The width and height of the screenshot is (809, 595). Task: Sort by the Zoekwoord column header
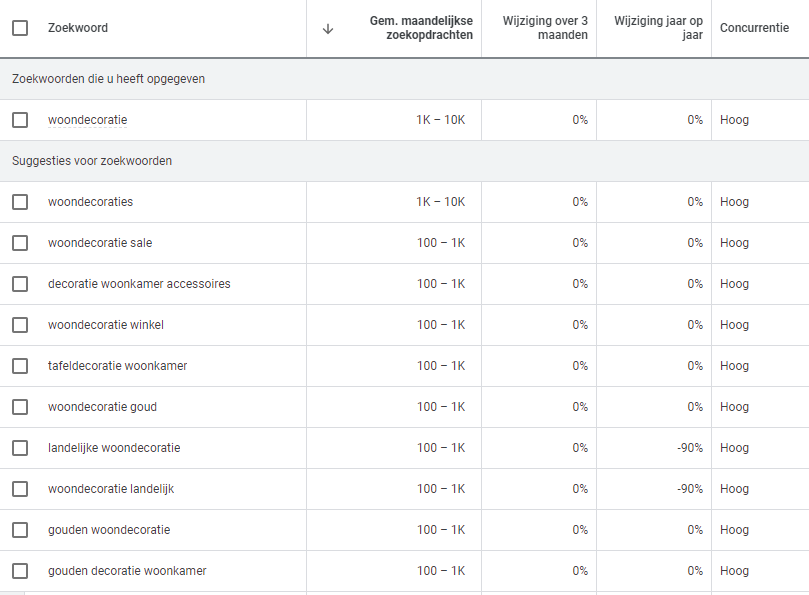[78, 28]
